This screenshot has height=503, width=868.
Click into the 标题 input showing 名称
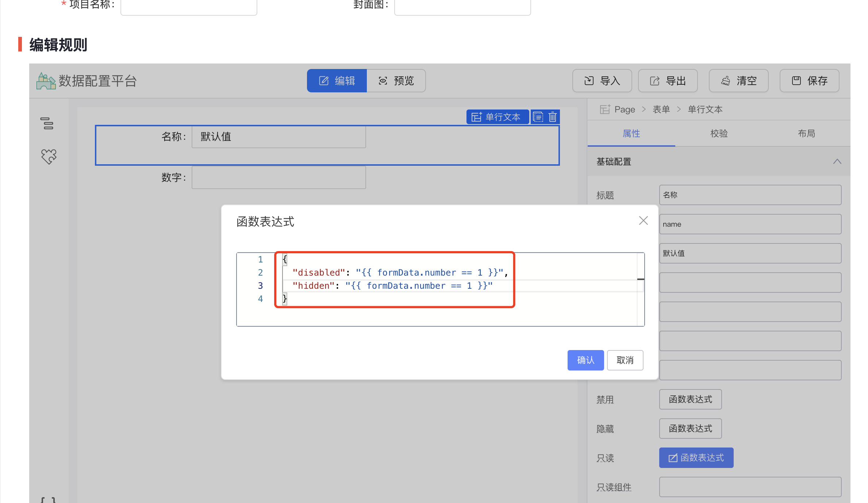(750, 195)
